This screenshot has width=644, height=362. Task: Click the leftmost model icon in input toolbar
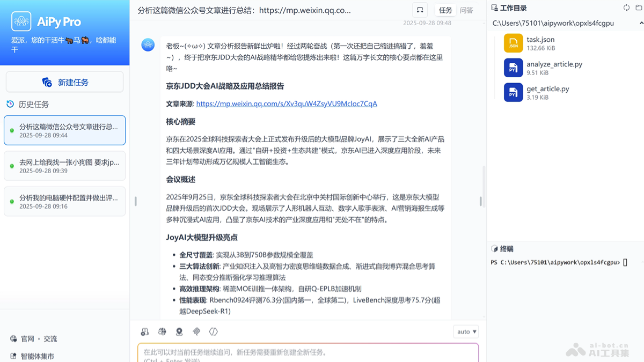pos(144,331)
